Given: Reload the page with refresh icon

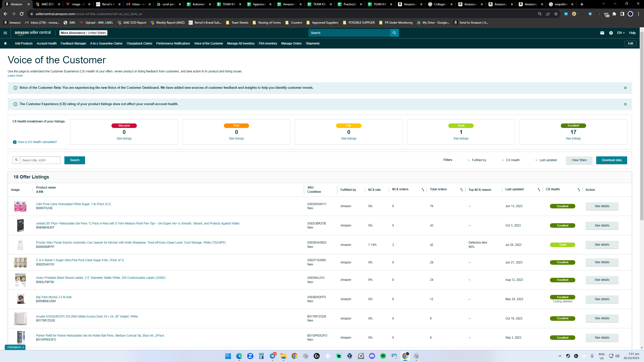Looking at the screenshot, I should tap(22, 14).
